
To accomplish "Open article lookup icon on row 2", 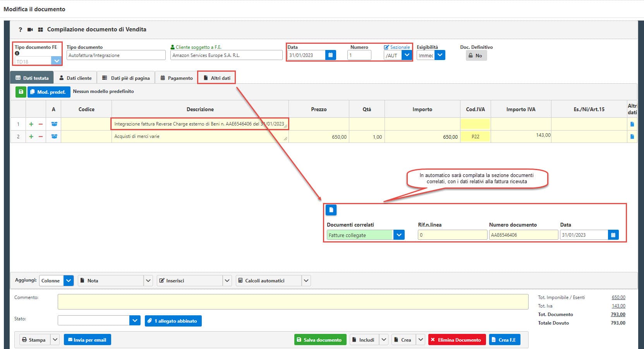I will (x=54, y=136).
